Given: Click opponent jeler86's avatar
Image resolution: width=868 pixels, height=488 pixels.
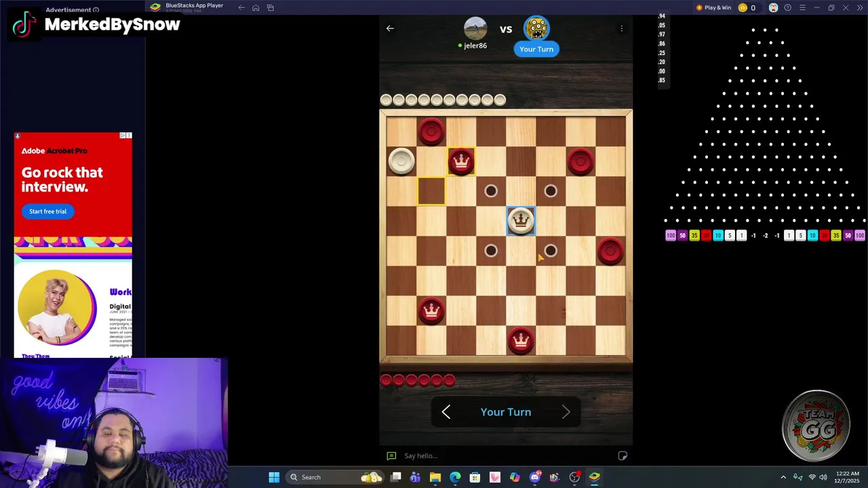Looking at the screenshot, I should pos(475,28).
